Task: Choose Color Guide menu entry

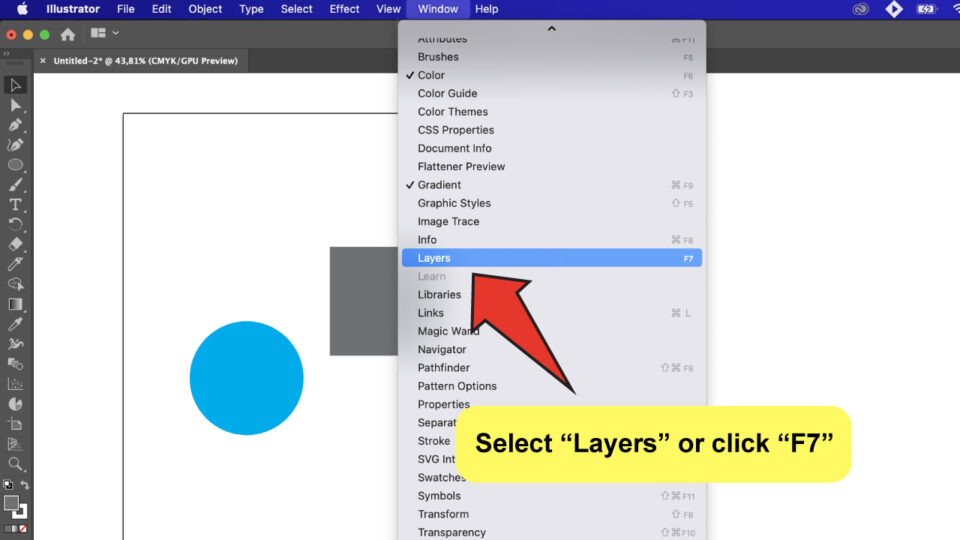Action: click(x=552, y=94)
